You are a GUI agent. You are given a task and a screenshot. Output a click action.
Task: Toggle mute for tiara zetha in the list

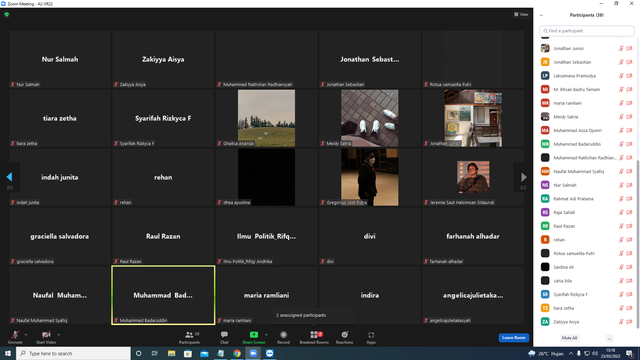621,308
